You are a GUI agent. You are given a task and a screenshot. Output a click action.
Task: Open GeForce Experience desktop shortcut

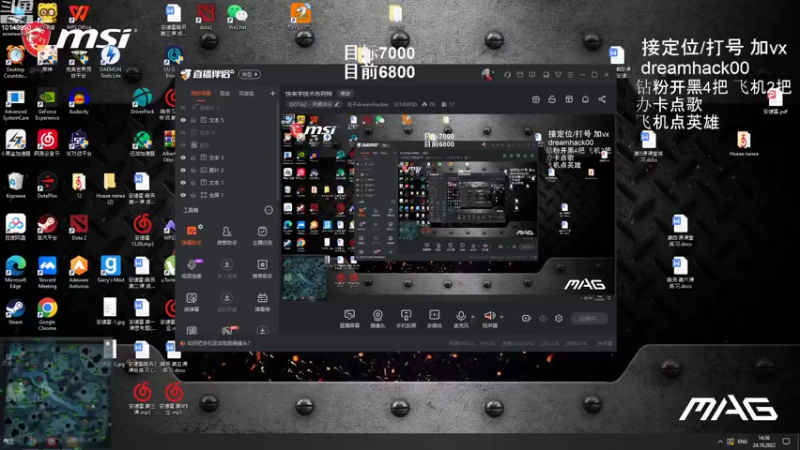point(47,104)
